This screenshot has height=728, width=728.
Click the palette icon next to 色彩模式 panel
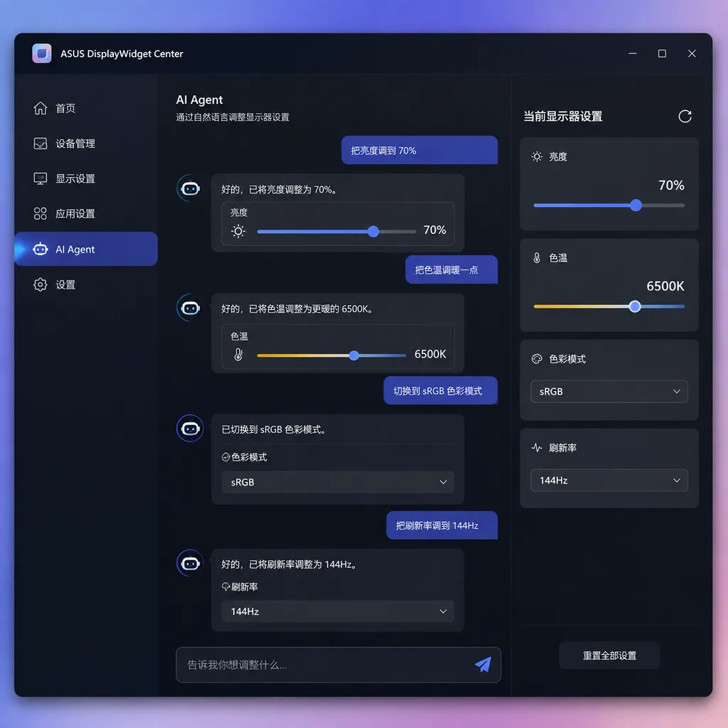coord(537,359)
